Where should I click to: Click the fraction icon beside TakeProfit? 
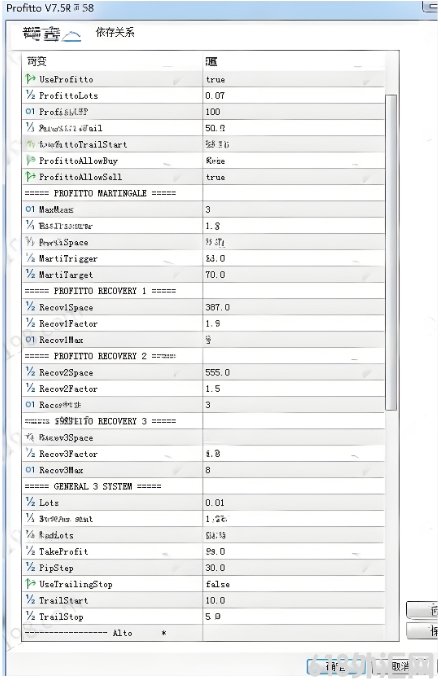[30, 551]
